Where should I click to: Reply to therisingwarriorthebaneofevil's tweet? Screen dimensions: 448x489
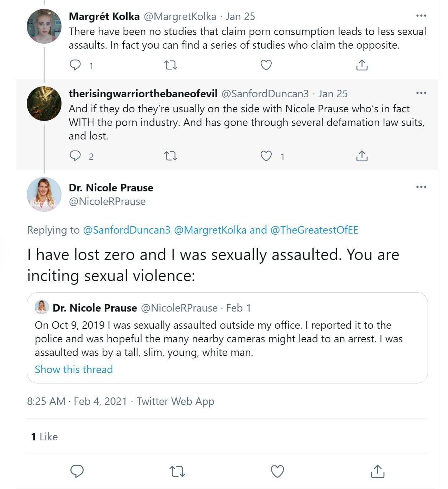point(75,156)
